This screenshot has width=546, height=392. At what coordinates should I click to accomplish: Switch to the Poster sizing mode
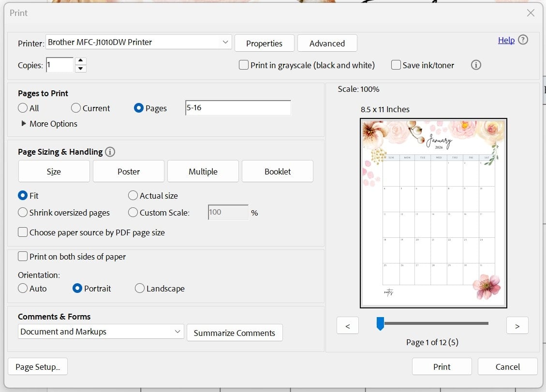tap(128, 171)
